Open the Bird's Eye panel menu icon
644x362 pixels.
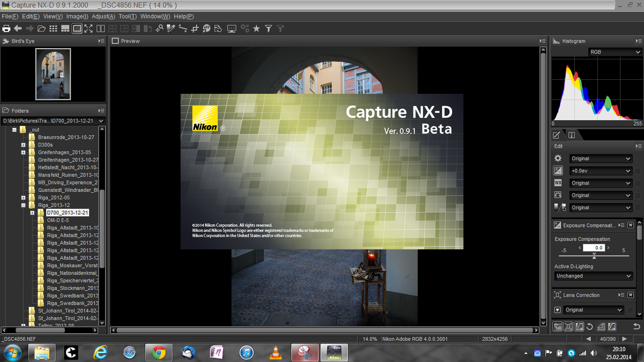click(x=101, y=41)
